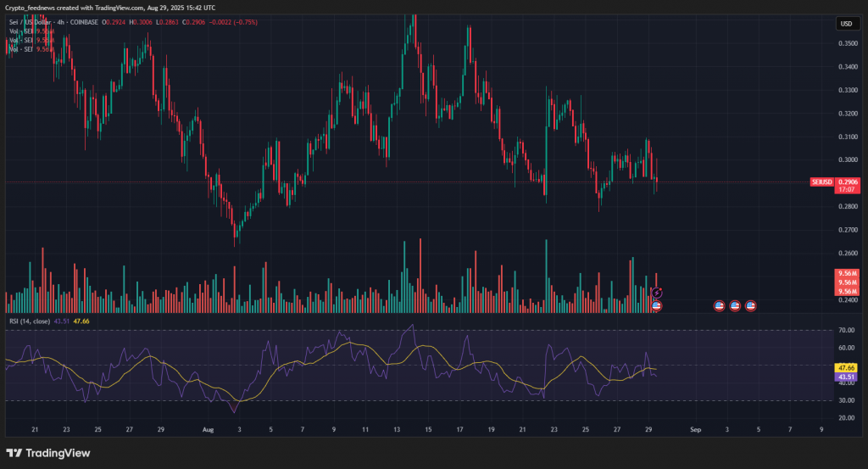Click the purple lightning bolt event icon
Screen dimensions: 868x469
(656, 293)
